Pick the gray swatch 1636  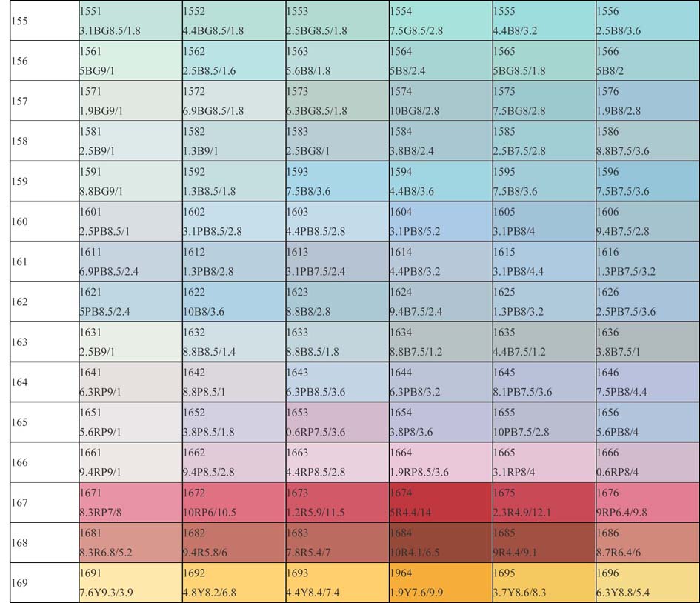pyautogui.click(x=647, y=342)
